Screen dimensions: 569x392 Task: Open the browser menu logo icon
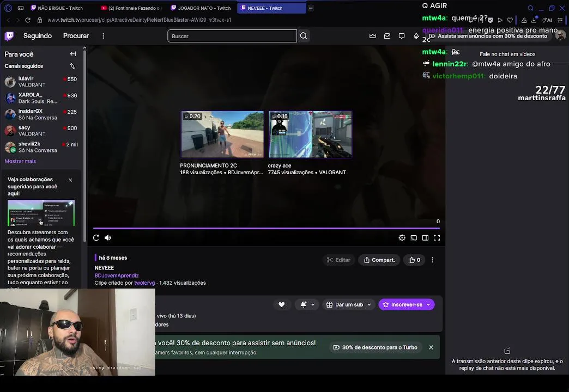9,8
